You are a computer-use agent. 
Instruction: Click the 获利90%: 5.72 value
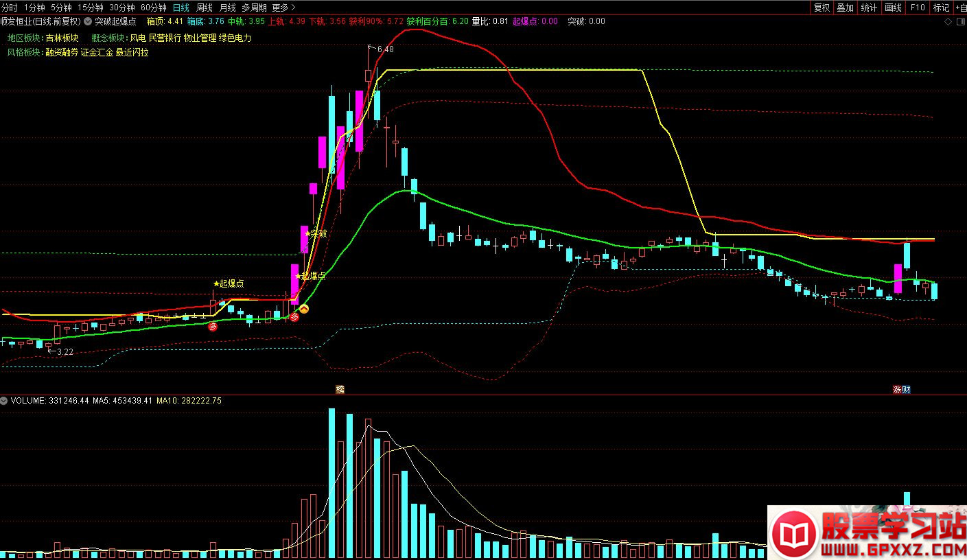pos(376,21)
